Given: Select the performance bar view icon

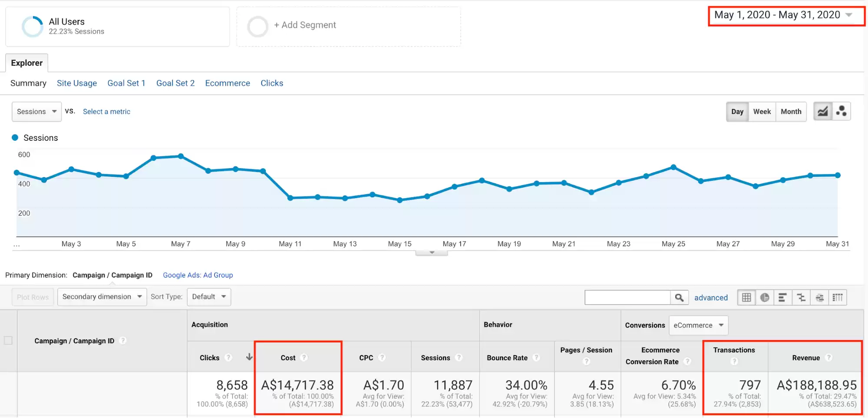Looking at the screenshot, I should pos(782,298).
